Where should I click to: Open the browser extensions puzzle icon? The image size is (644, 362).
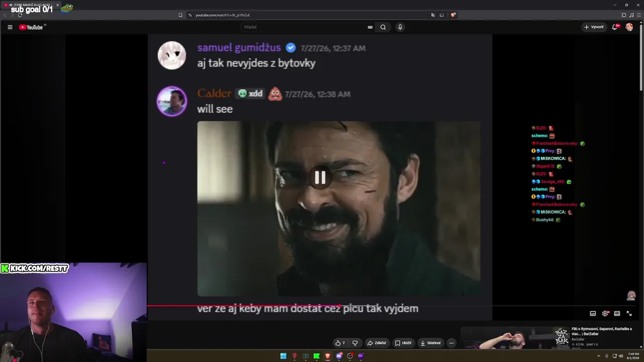pyautogui.click(x=624, y=15)
